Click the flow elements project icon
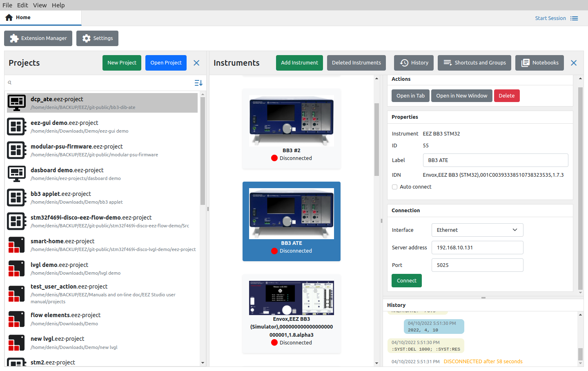This screenshot has width=588, height=371. pos(17,319)
